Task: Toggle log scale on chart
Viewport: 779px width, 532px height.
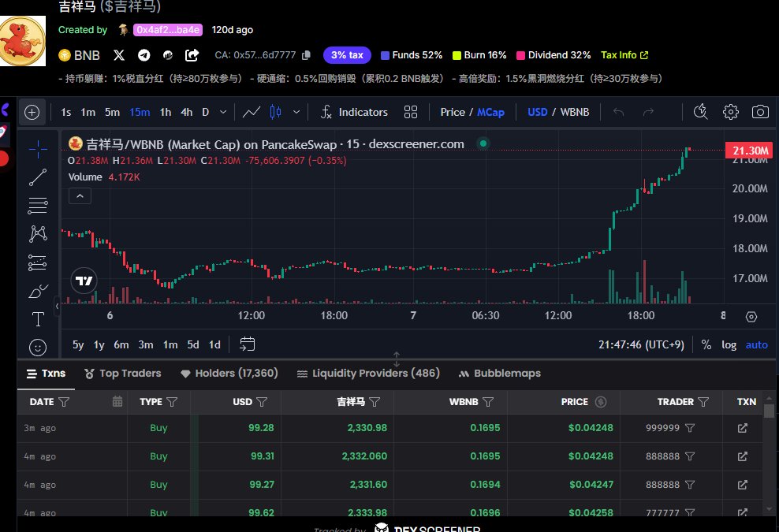Action: [x=729, y=344]
